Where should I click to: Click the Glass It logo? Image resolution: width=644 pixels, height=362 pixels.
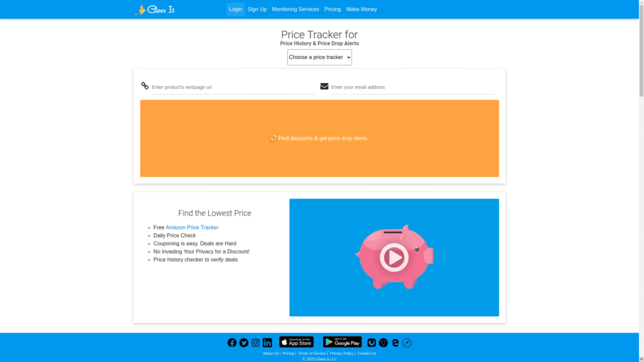coord(155,9)
